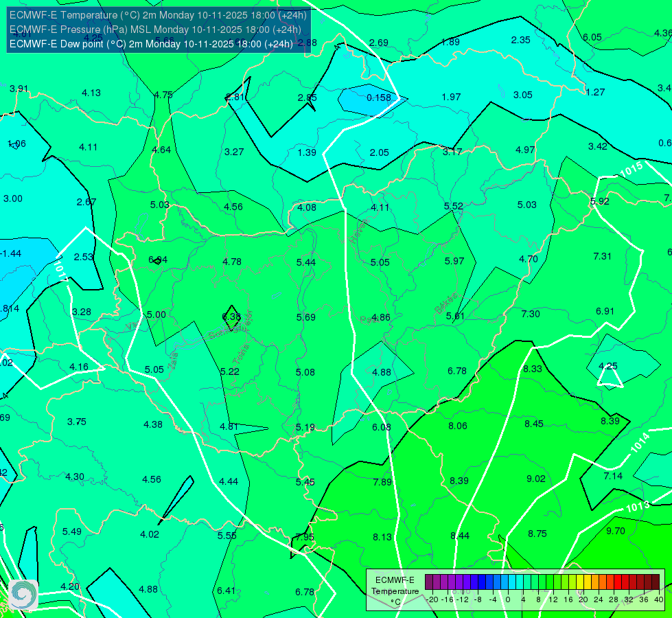672x618 pixels.
Task: Click the 3.17 temperature value
Action: coord(452,151)
